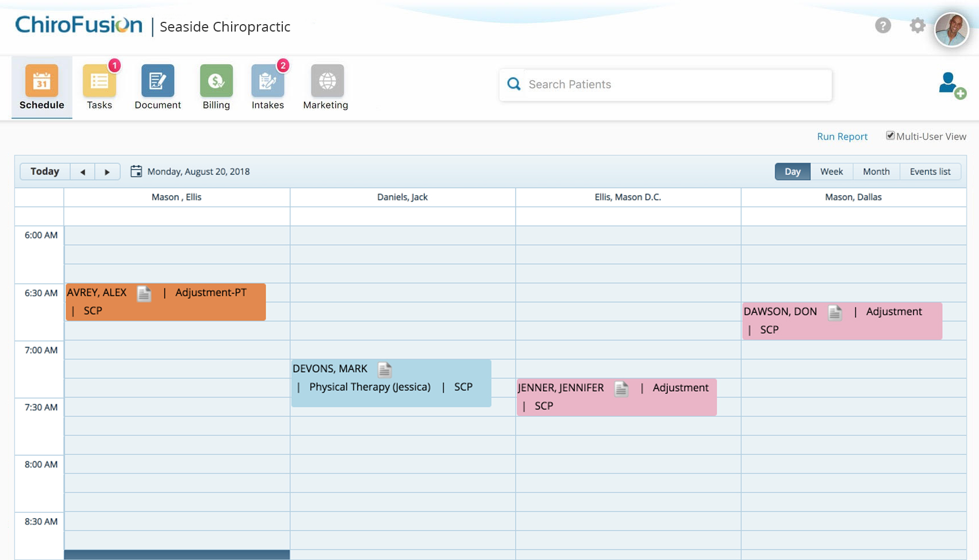Viewport: 979px width, 560px height.
Task: Open the Events list view
Action: coord(930,171)
